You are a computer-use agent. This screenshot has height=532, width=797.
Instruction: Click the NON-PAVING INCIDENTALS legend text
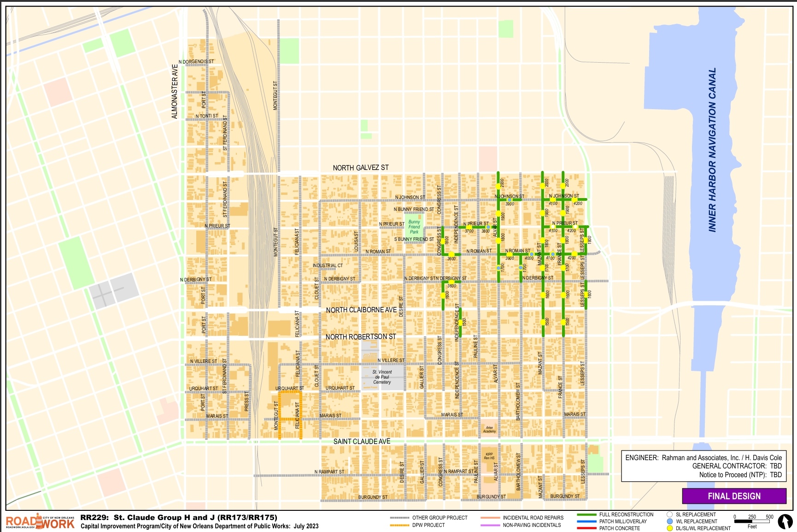pos(532,525)
